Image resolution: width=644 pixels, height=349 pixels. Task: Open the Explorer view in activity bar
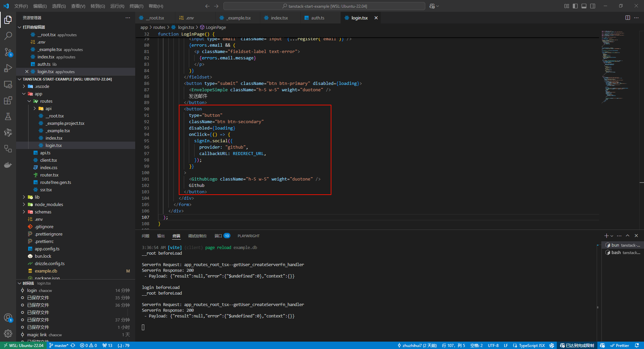[x=8, y=20]
